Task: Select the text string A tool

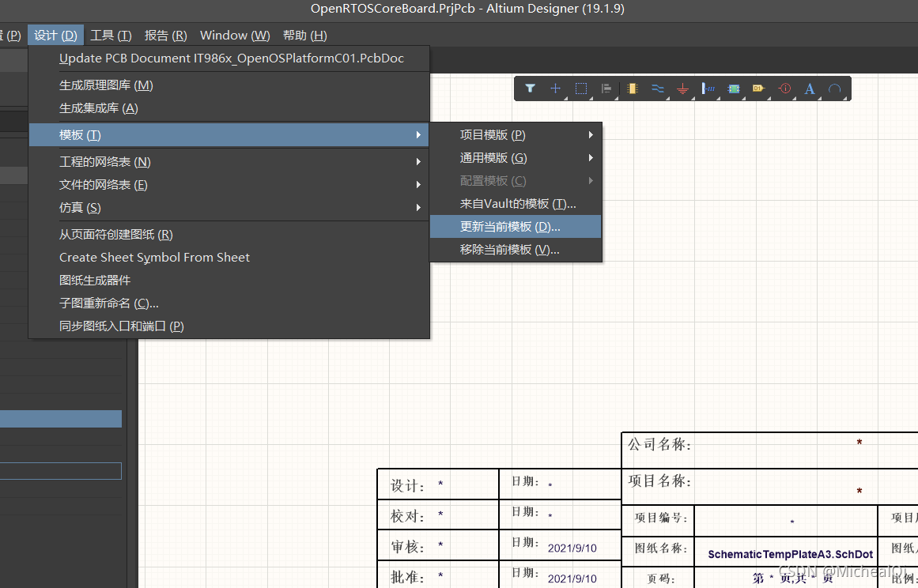Action: (x=810, y=89)
